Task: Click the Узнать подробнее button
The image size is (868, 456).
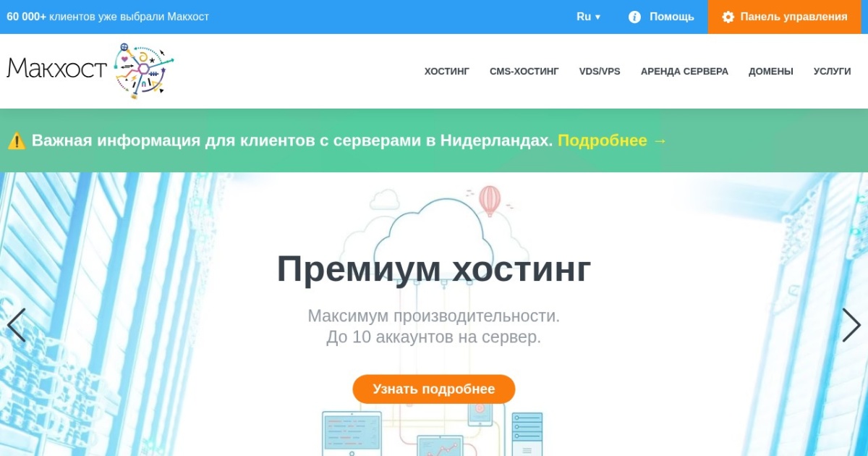Action: (x=434, y=389)
